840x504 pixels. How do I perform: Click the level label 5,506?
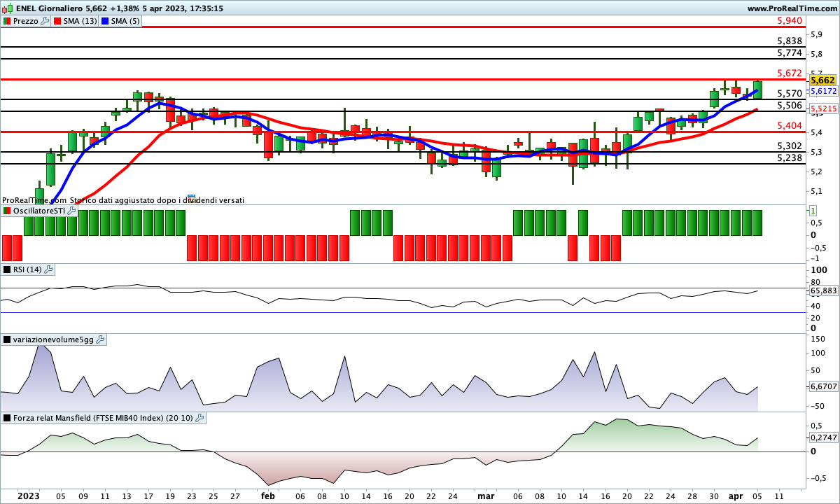(790, 105)
